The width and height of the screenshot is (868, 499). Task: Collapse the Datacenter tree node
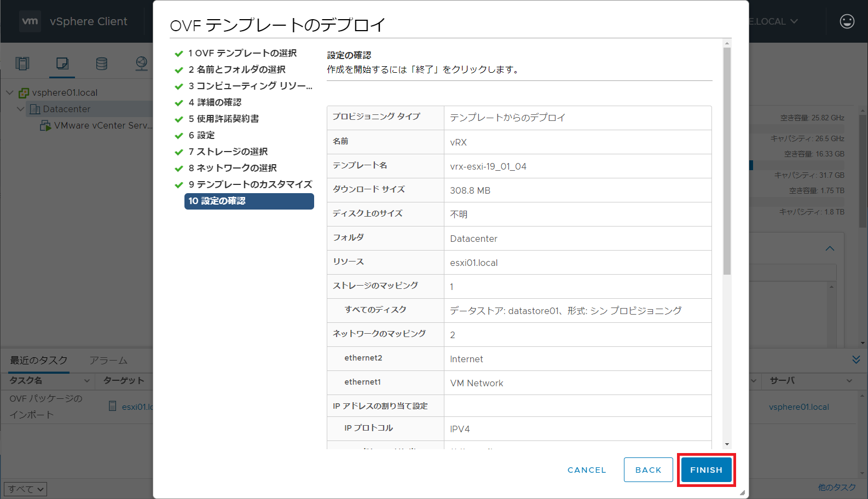20,109
